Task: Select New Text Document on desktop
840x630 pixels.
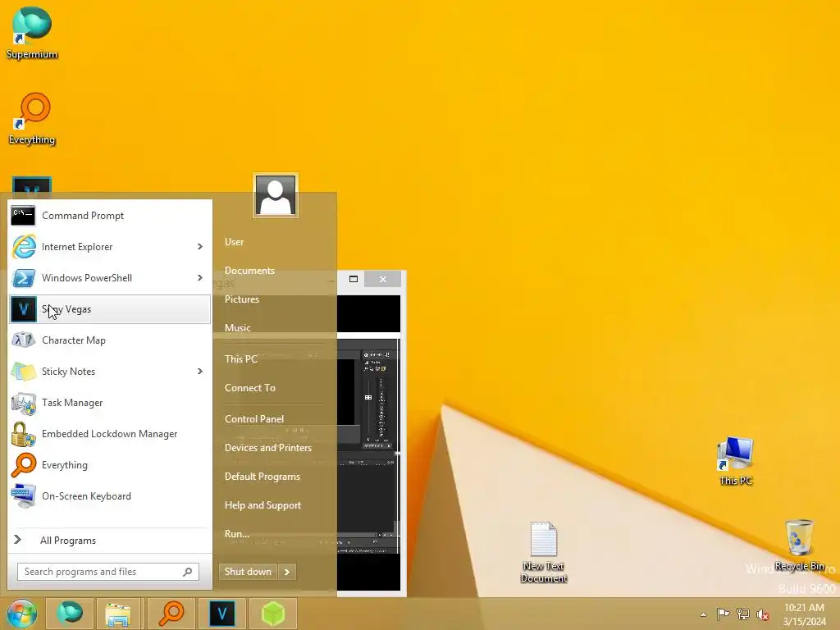Action: [x=544, y=552]
